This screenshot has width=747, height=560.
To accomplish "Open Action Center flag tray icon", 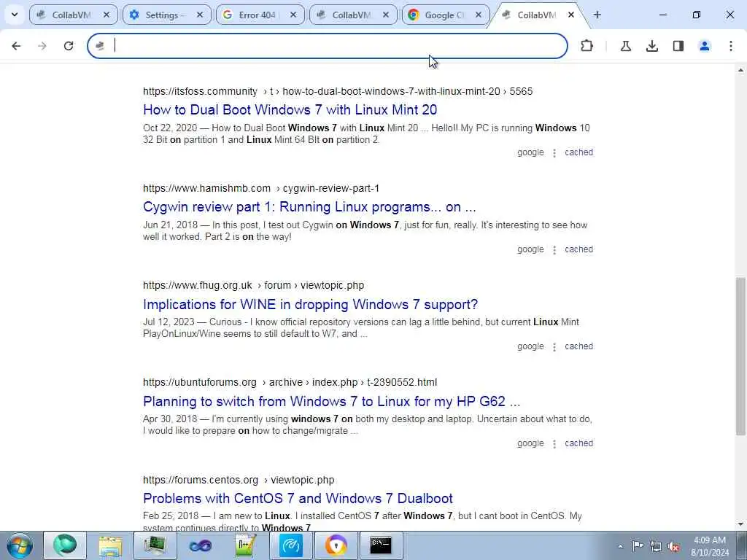I will click(638, 546).
